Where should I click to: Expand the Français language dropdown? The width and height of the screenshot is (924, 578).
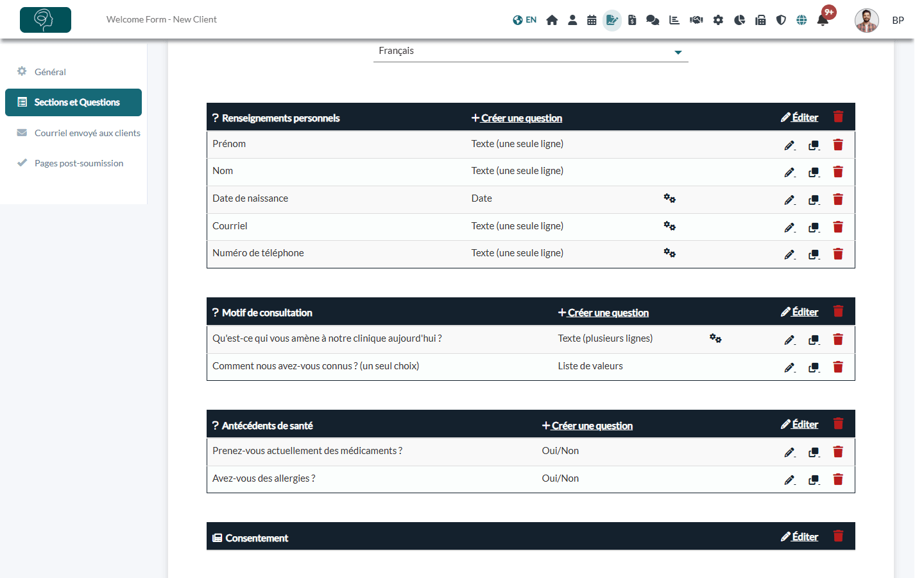click(x=531, y=51)
